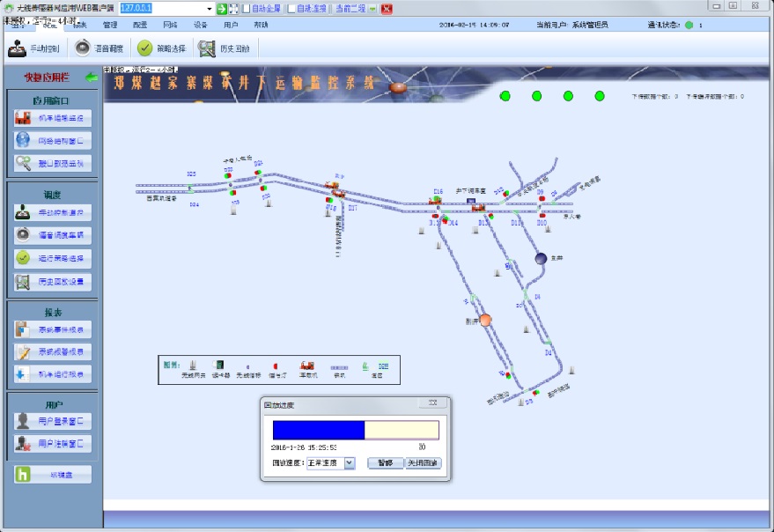
Task: Open 语音调度 voice dispatch from toolbar
Action: coord(82,48)
